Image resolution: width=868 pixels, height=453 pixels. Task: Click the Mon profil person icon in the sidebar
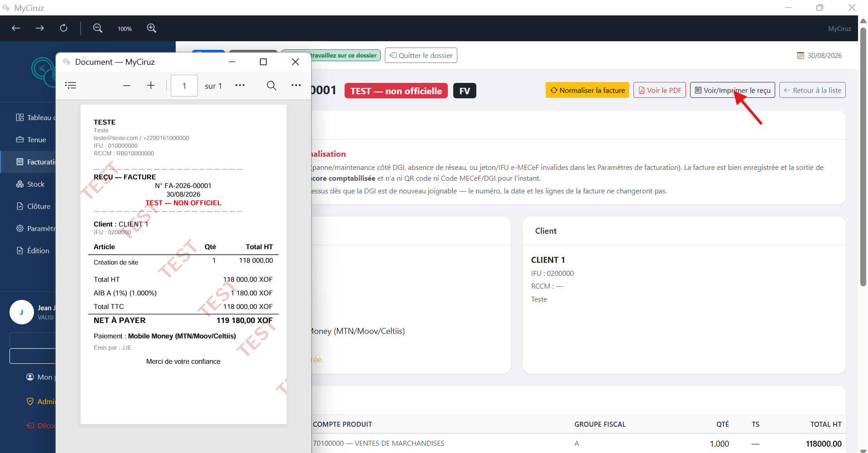pyautogui.click(x=30, y=377)
